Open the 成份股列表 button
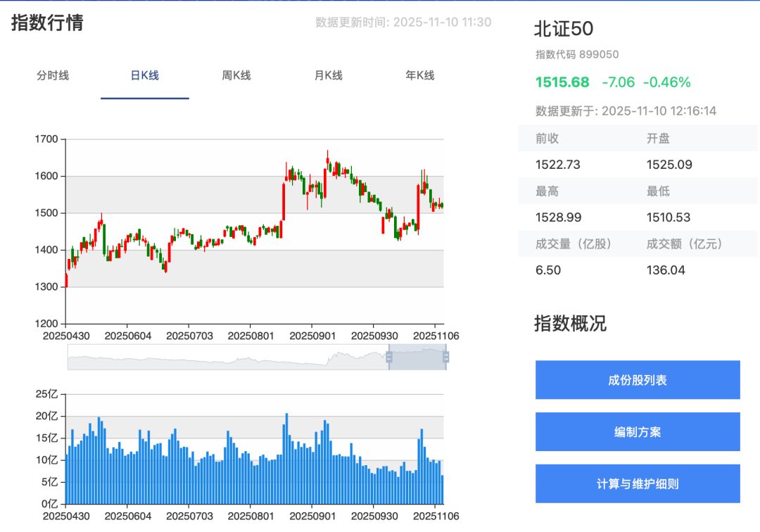Screen dimensions: 760x532 [638, 380]
